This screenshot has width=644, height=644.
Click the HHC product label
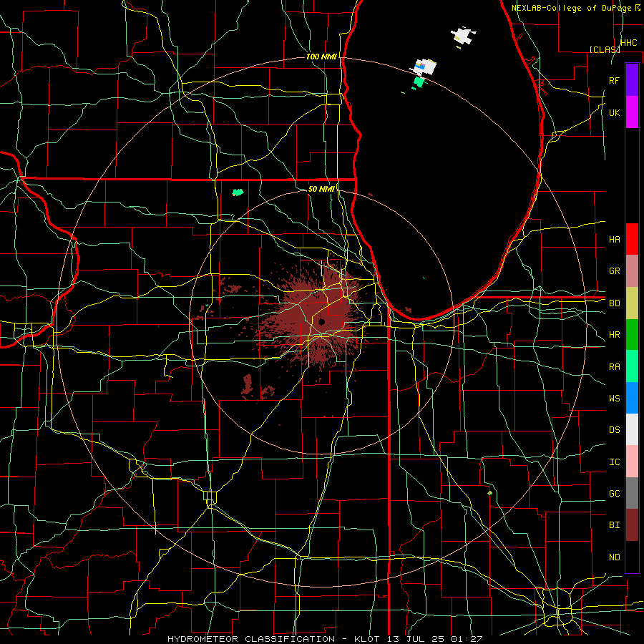[x=628, y=43]
